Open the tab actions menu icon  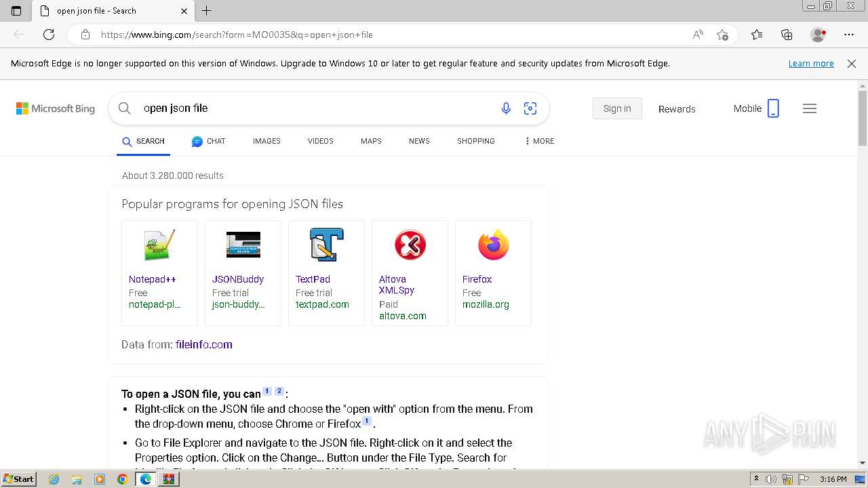click(16, 11)
